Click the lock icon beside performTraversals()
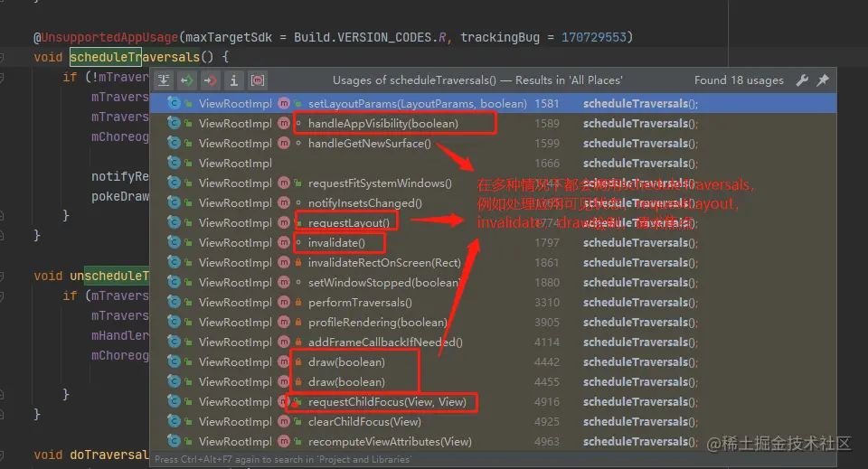 pyautogui.click(x=298, y=303)
